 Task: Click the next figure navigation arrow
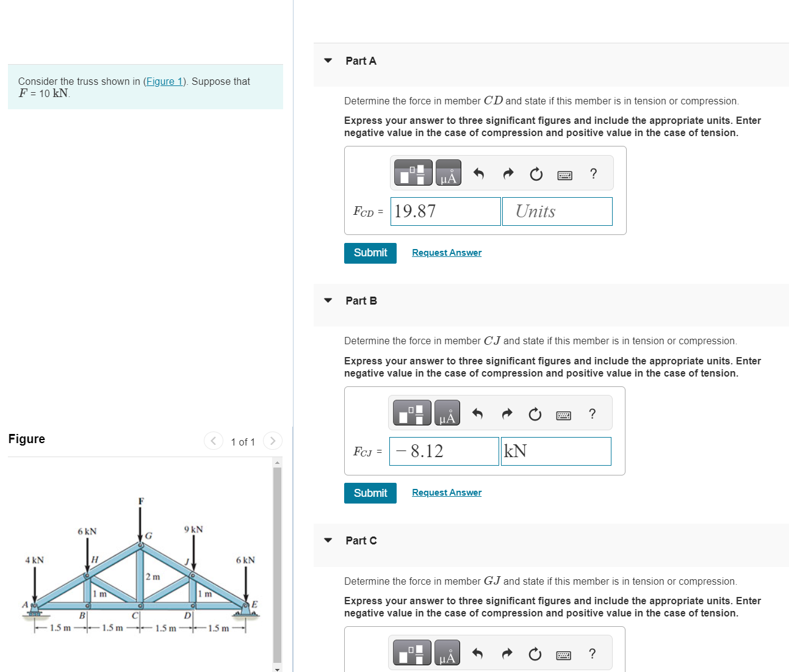[x=272, y=441]
